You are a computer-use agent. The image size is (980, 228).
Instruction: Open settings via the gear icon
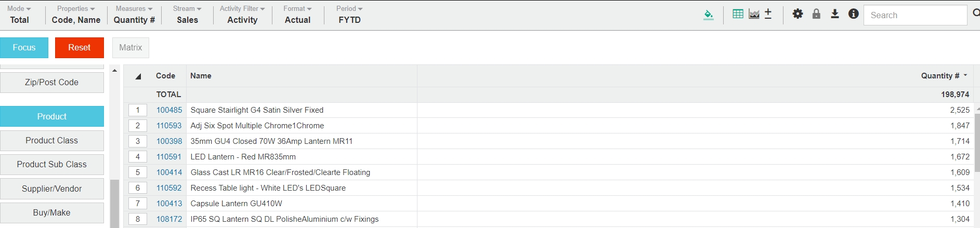coord(798,14)
